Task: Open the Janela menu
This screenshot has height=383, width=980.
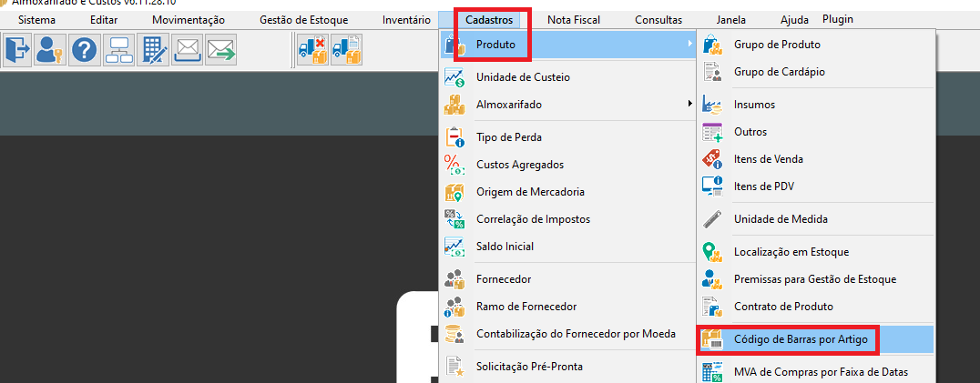Action: coord(731,20)
